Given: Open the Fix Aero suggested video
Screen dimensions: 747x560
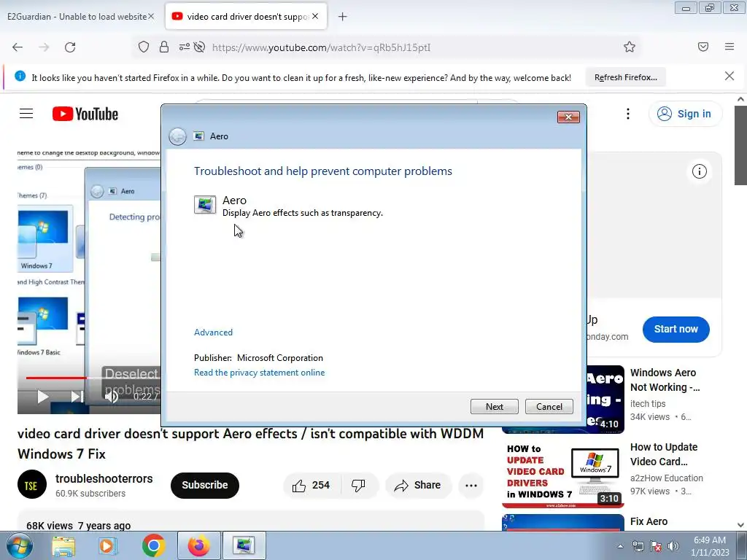Looking at the screenshot, I should pyautogui.click(x=649, y=521).
